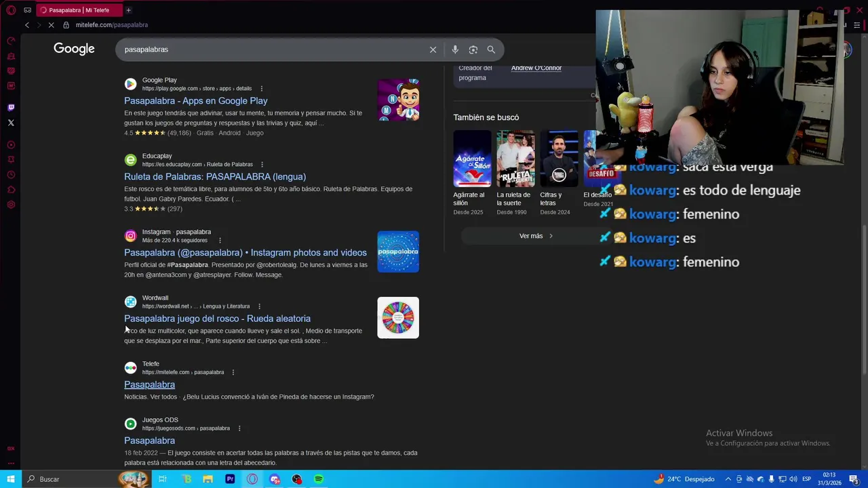Open History clock icon in sidebar

[11, 175]
